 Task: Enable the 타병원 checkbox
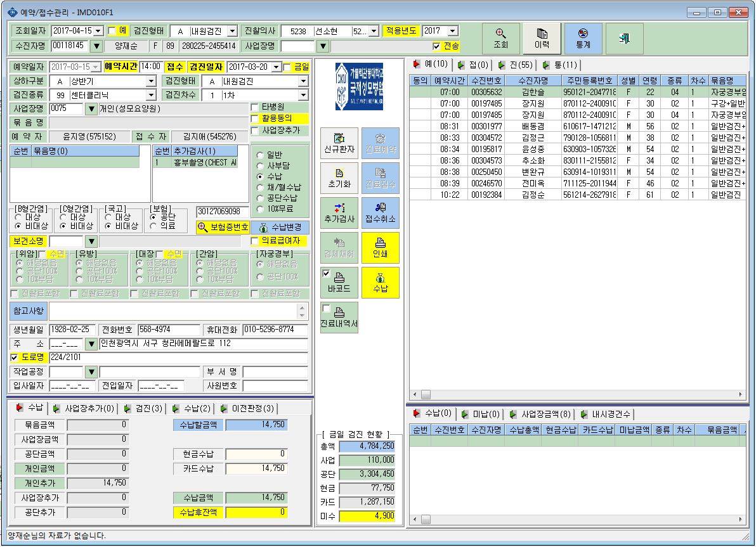pyautogui.click(x=255, y=107)
